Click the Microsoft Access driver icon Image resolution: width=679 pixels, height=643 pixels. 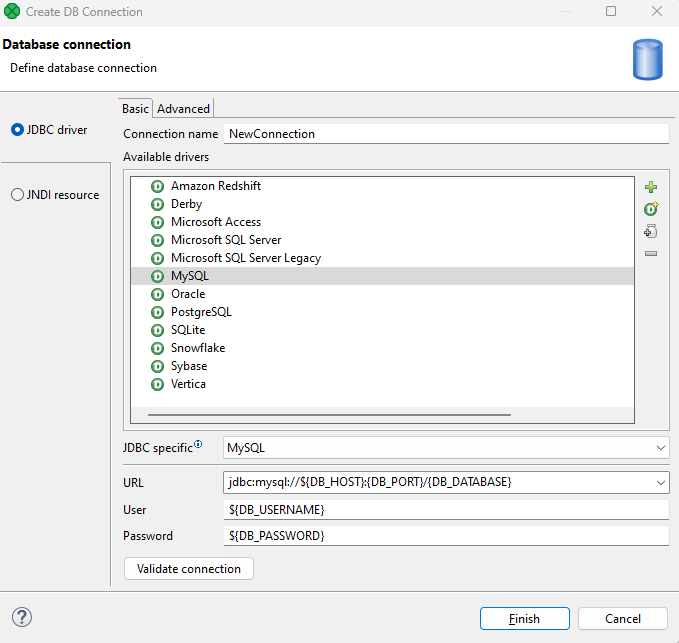pyautogui.click(x=157, y=222)
